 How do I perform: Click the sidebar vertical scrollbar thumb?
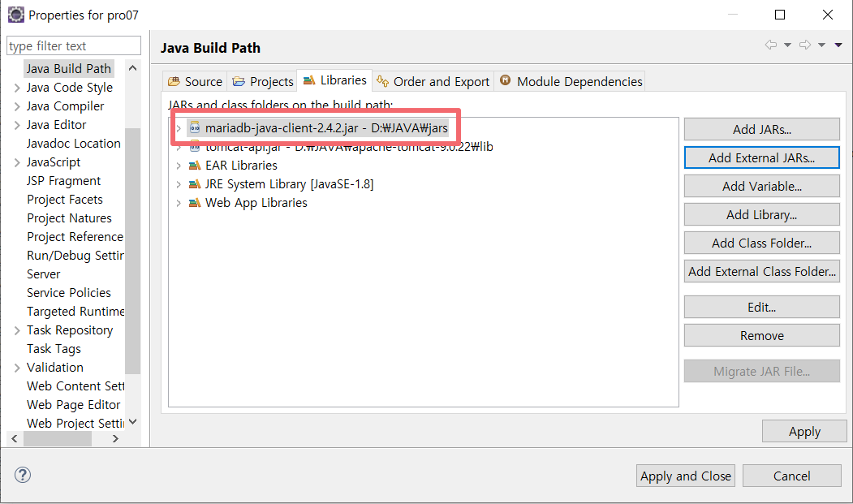132,251
